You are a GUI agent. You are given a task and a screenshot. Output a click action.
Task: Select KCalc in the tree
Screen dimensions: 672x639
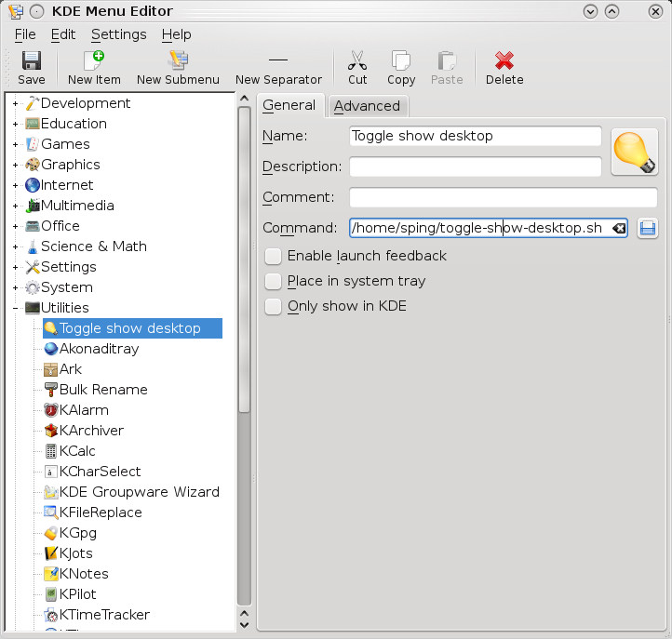click(x=77, y=451)
